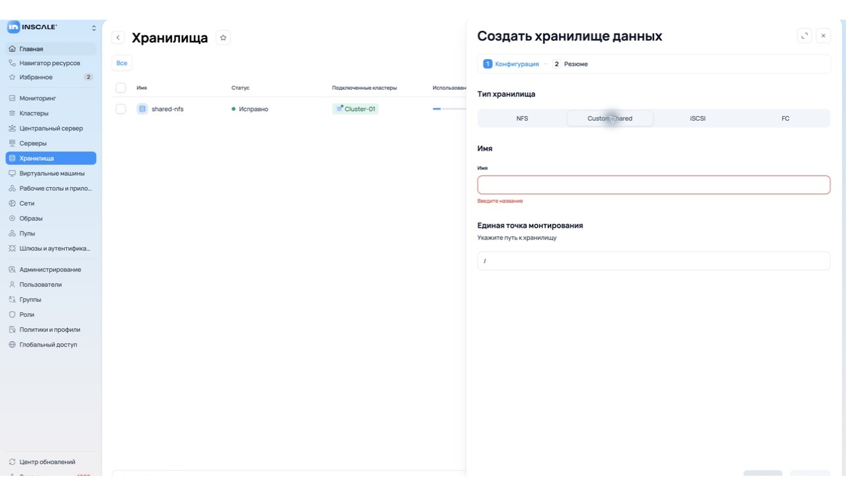Viewport: 846px width, 504px height.
Task: Expand the INSCALE workspace switcher arrows
Action: 93,28
